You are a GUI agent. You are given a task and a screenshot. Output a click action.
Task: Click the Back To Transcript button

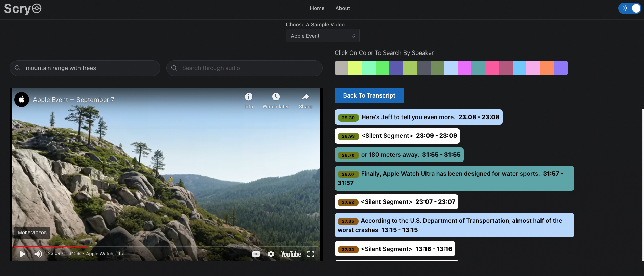369,95
